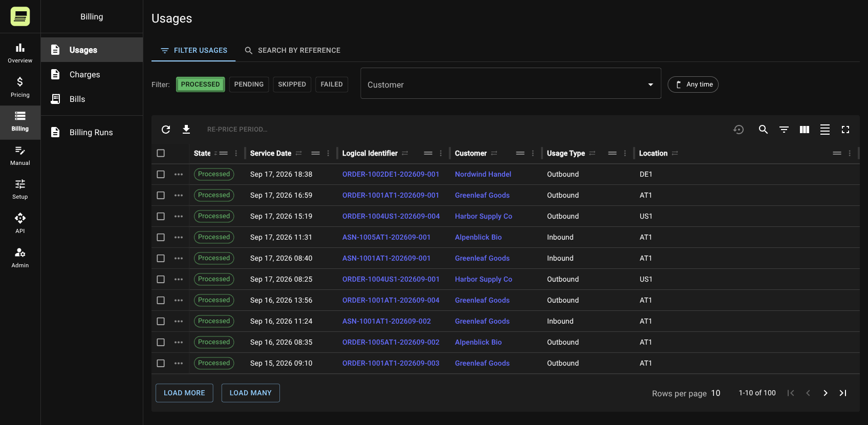Select the ASN-1005AT1-202609-001 row checkbox
Viewport: 868px width, 425px height.
[x=161, y=237]
